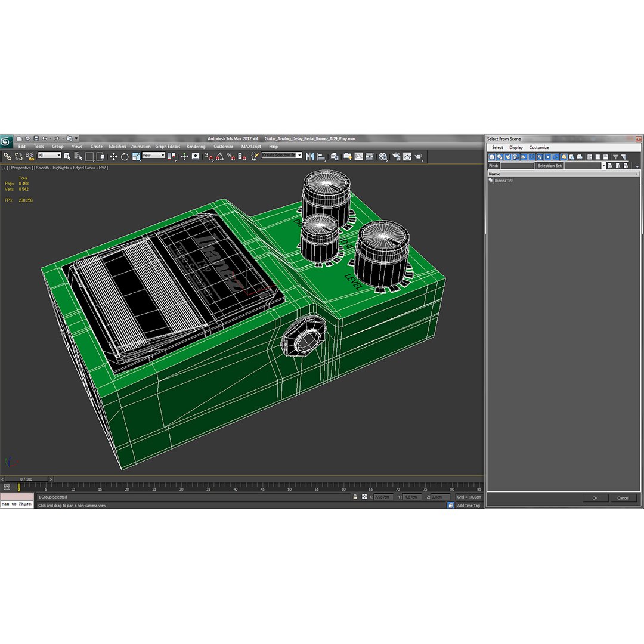The image size is (644, 644).
Task: Select the Unlink Selection tool
Action: (18, 156)
